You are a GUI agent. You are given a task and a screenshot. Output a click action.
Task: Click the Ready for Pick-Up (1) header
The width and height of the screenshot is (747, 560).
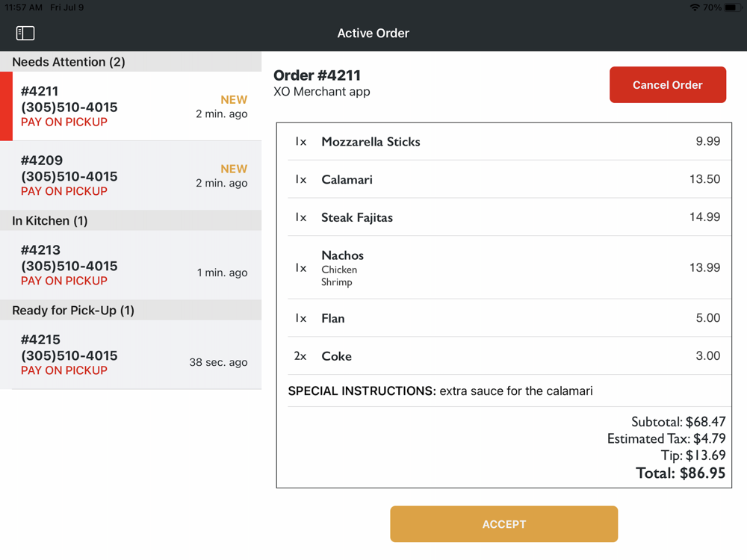click(131, 310)
